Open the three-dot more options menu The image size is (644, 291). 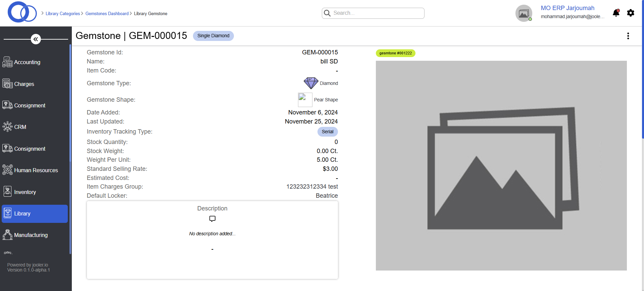point(628,36)
